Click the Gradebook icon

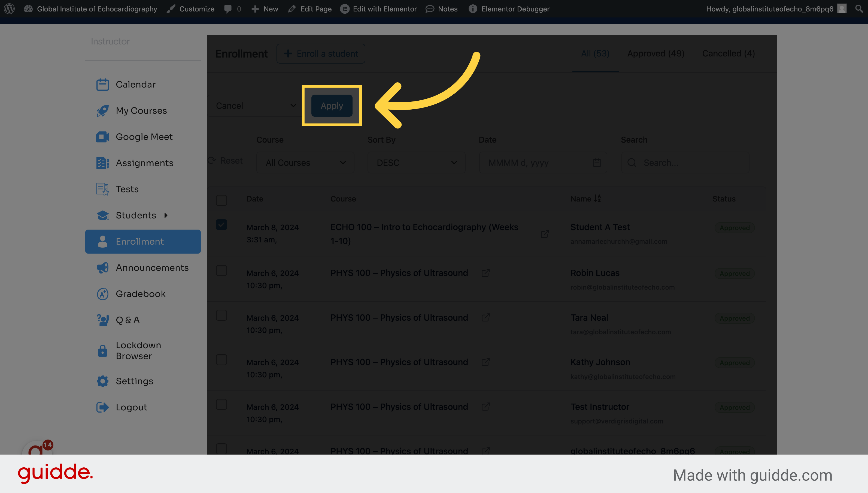[102, 294]
